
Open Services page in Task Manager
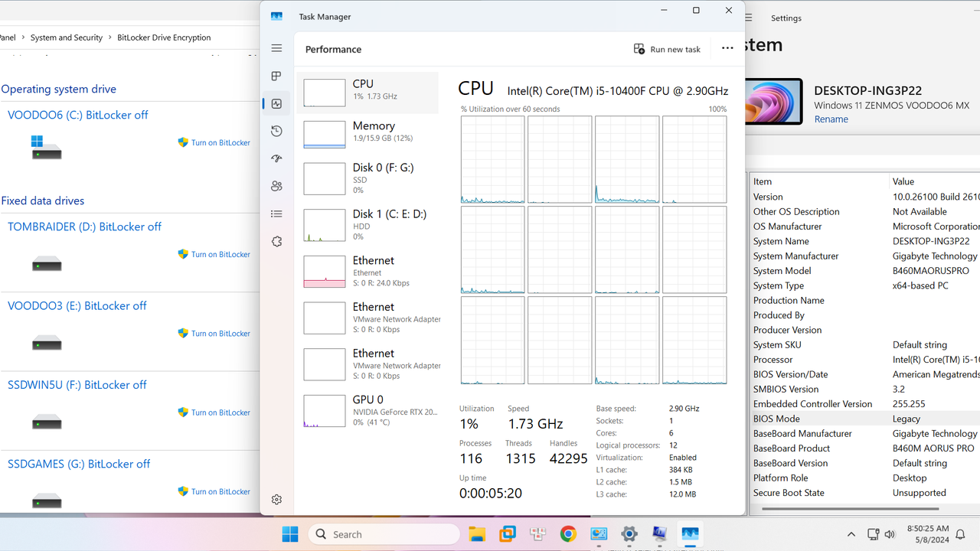point(276,241)
